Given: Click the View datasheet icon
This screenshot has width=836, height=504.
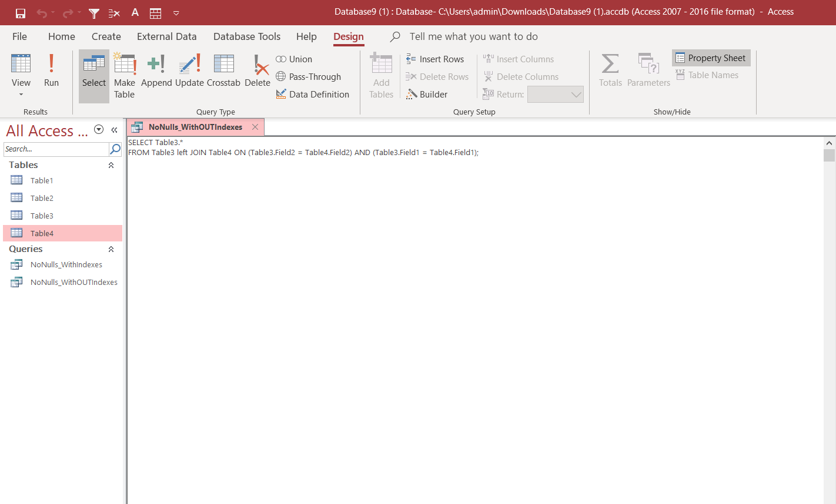Looking at the screenshot, I should point(21,63).
